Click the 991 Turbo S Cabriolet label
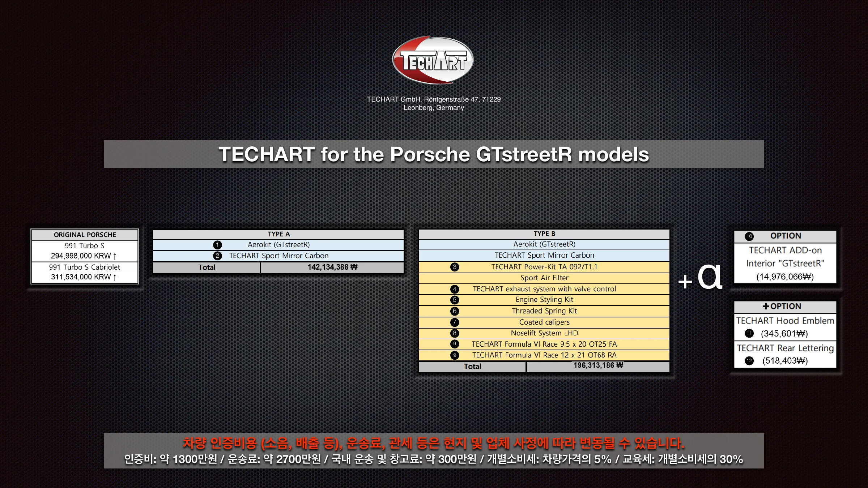Viewport: 868px width, 488px height. coord(85,267)
